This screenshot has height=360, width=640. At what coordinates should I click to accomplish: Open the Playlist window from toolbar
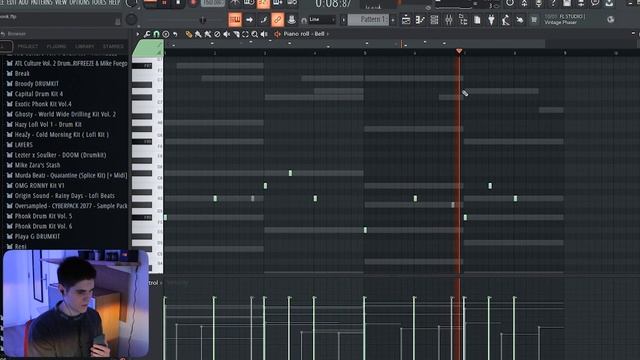click(406, 20)
